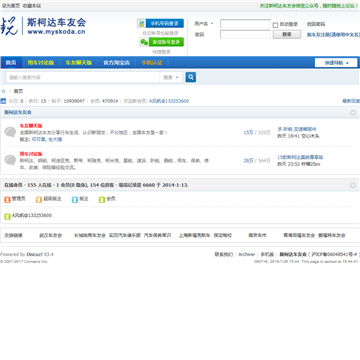
Task: Open moderator 可可草 profile link
Action: pos(38,140)
